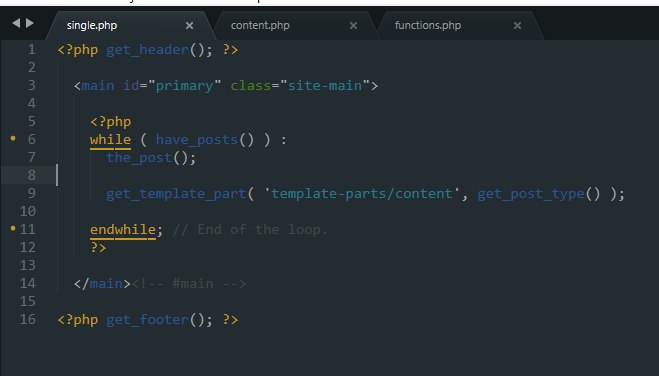This screenshot has width=659, height=376.
Task: Click the get_template_part function call
Action: pyautogui.click(x=176, y=194)
